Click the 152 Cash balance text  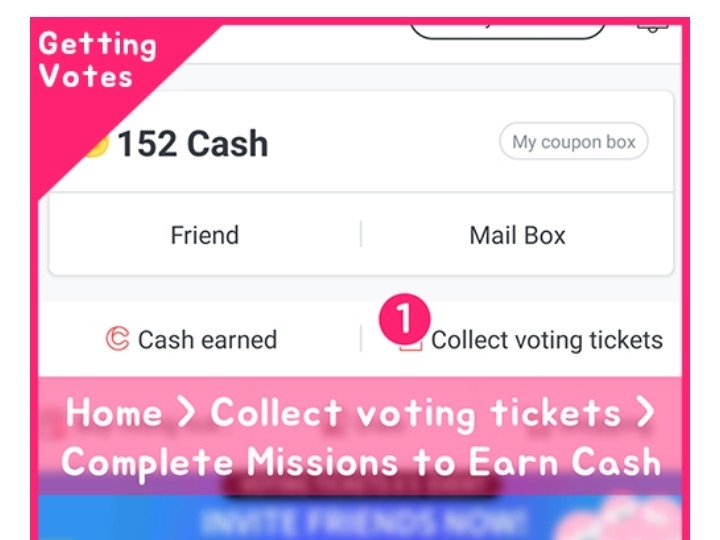192,144
